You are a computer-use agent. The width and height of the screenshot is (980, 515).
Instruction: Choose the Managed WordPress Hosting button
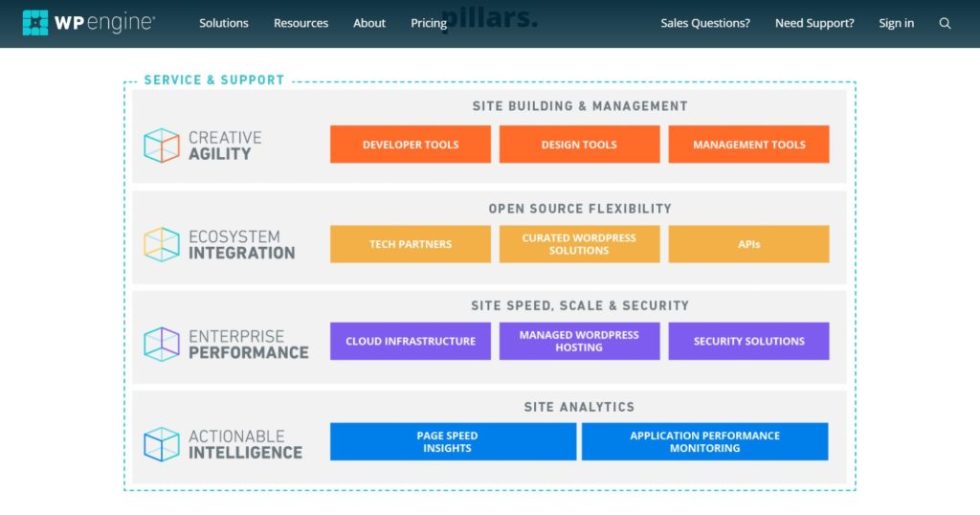579,341
